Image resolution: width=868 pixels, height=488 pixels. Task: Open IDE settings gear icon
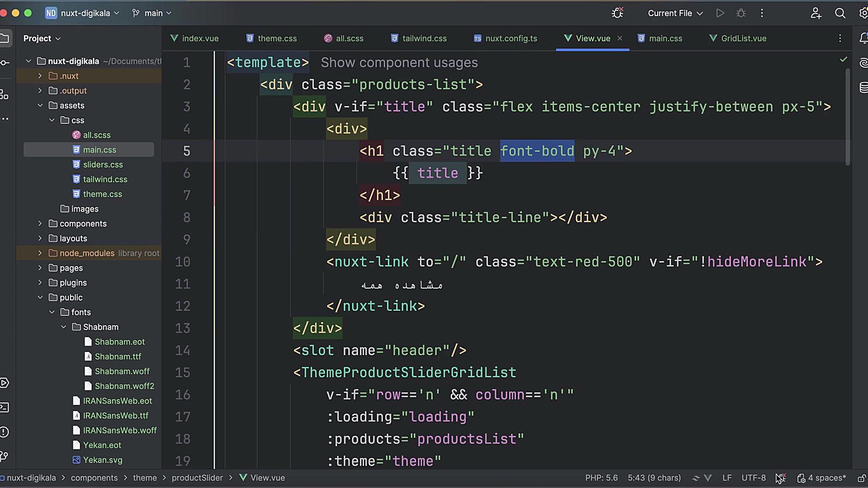(x=863, y=13)
